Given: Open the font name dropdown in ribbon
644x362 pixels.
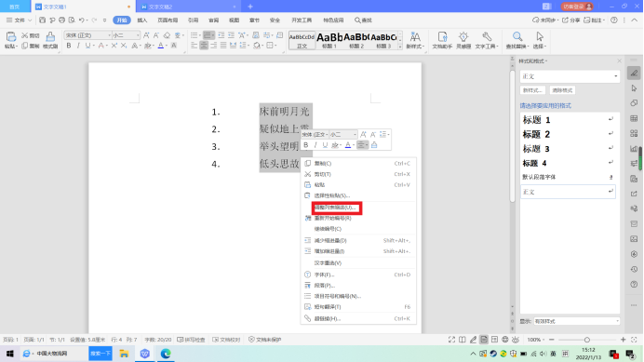Looking at the screenshot, I should (109, 35).
